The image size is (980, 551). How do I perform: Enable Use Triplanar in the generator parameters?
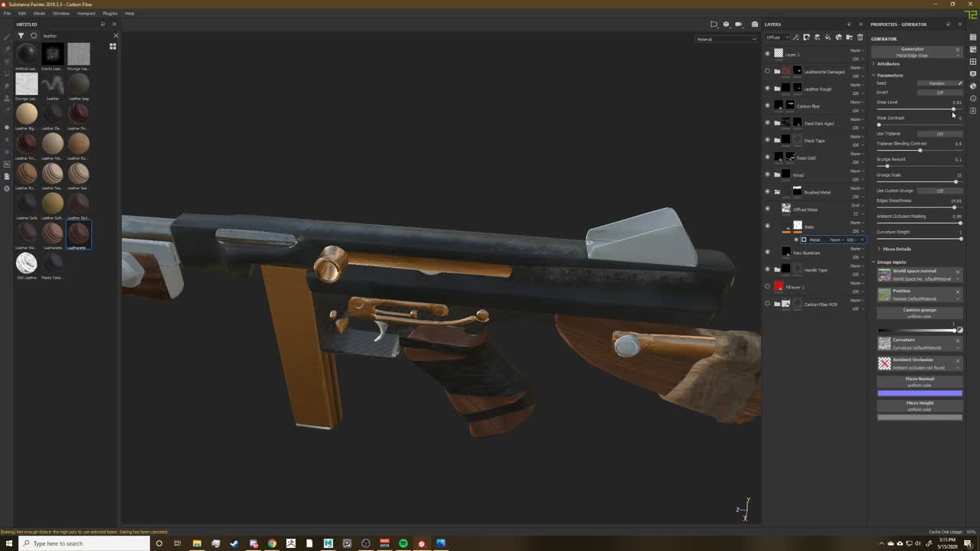939,133
